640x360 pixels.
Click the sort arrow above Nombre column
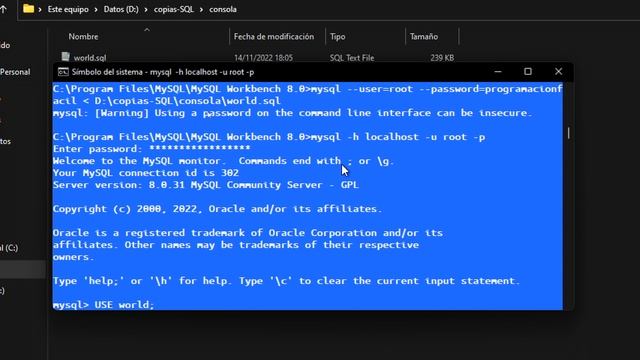pyautogui.click(x=147, y=30)
